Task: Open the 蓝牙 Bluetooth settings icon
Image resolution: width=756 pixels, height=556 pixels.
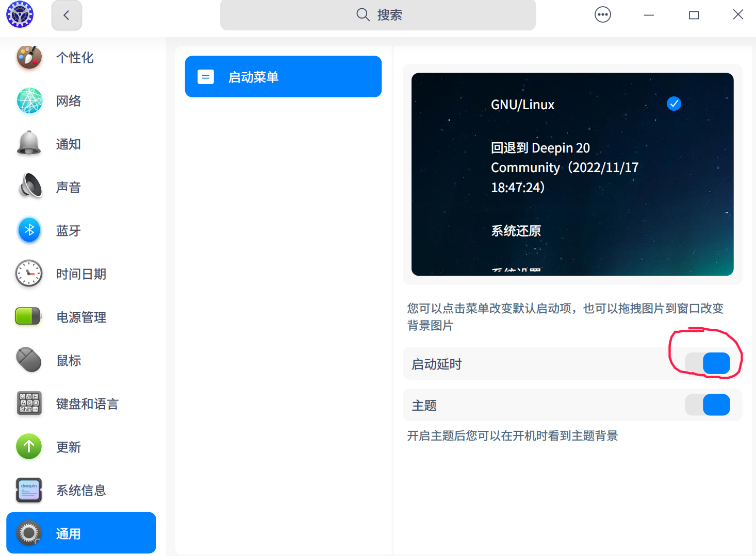Action: [x=29, y=230]
